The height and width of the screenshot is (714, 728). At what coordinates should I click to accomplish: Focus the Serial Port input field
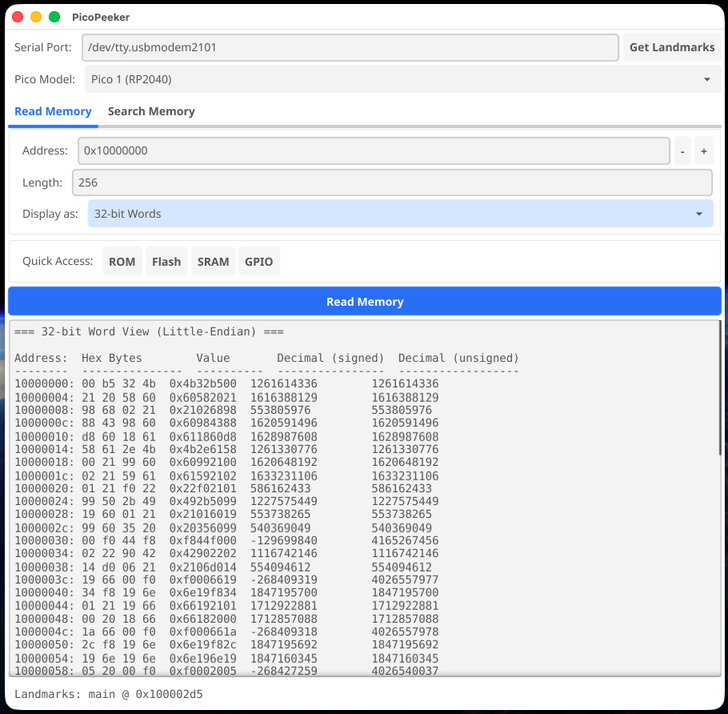[350, 47]
